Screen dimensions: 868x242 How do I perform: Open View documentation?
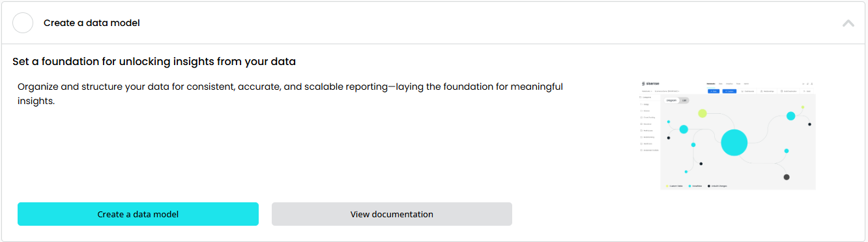(392, 214)
